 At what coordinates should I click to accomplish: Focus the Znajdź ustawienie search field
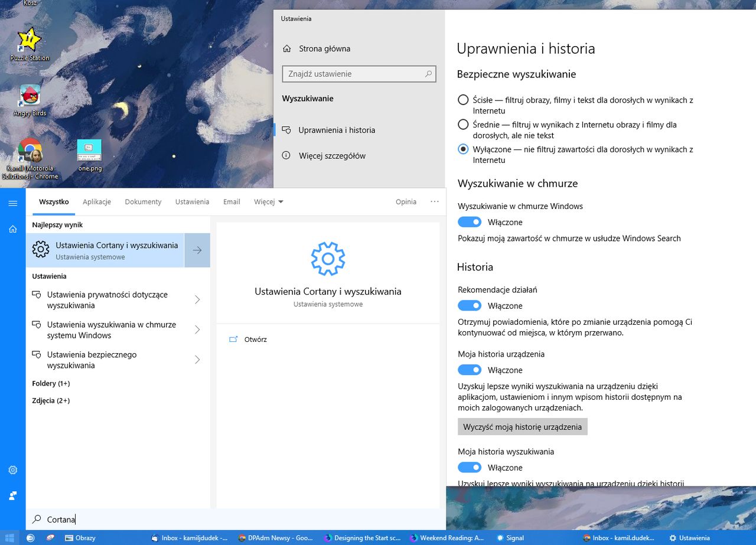coord(359,74)
